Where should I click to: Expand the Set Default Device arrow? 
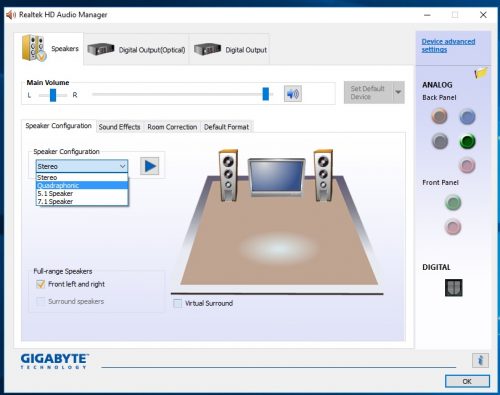tap(398, 92)
